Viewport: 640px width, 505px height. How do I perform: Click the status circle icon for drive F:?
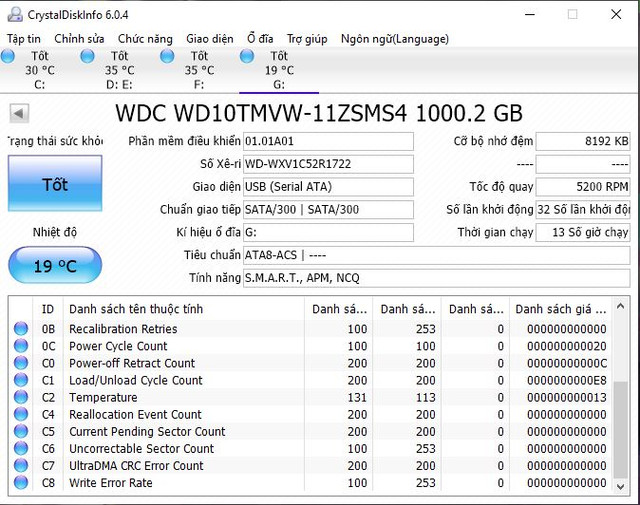[167, 56]
